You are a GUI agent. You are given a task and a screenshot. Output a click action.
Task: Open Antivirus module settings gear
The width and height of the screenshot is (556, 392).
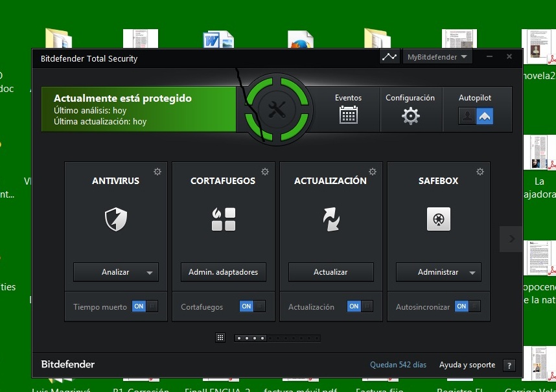point(157,172)
